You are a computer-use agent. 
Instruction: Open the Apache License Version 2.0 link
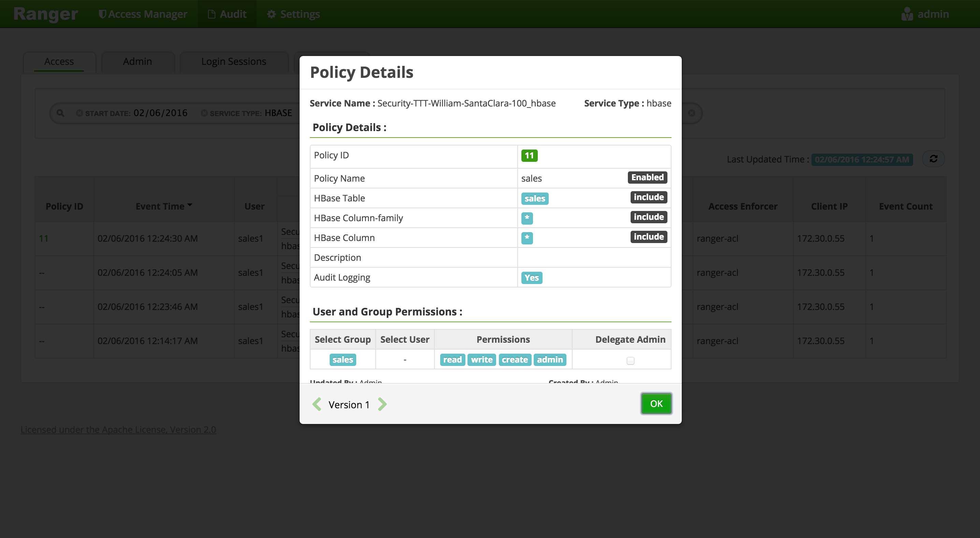(x=118, y=429)
